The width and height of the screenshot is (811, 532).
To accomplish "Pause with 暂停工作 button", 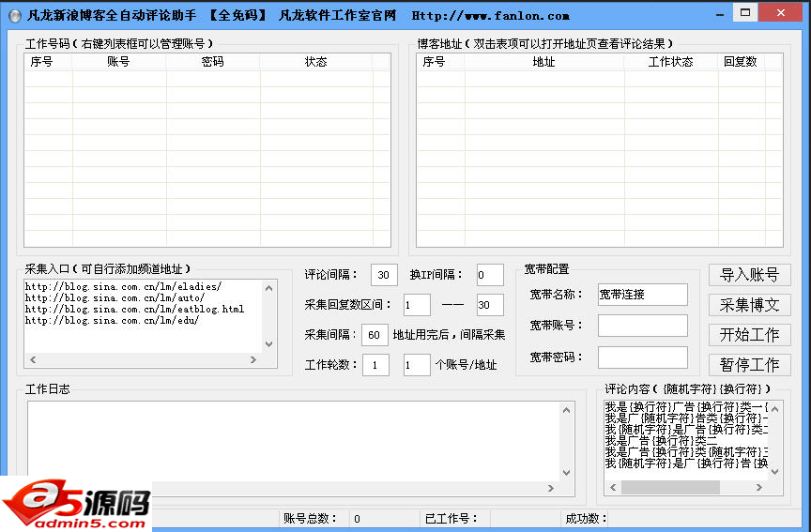I will pyautogui.click(x=749, y=365).
